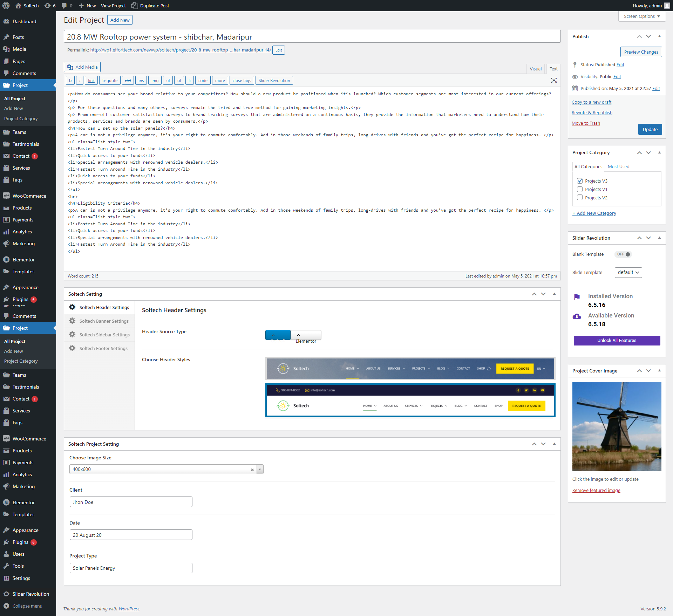Expand the Screen Options panel
673x616 pixels.
642,16
